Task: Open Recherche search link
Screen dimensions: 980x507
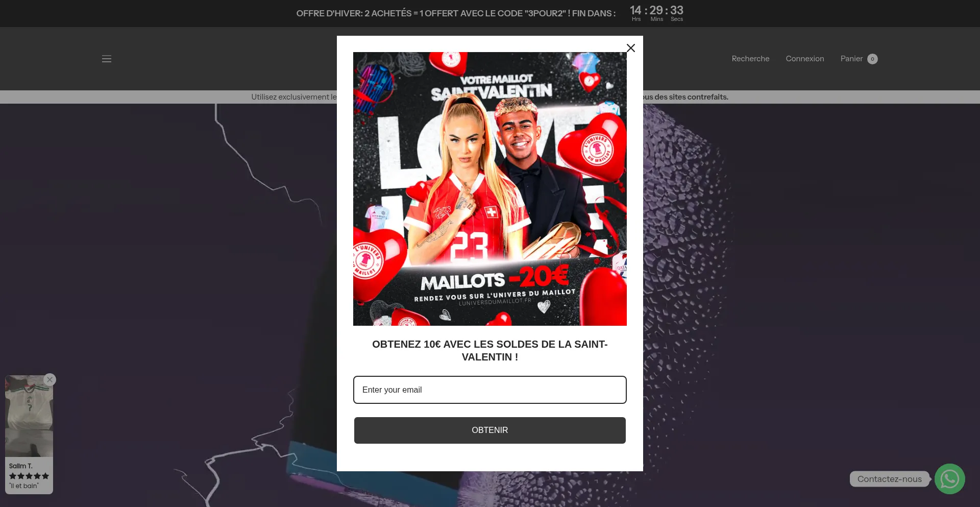Action: pos(750,59)
